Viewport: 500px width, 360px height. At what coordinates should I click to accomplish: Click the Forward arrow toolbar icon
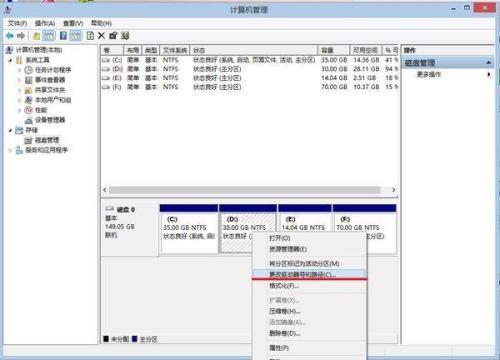pyautogui.click(x=21, y=36)
